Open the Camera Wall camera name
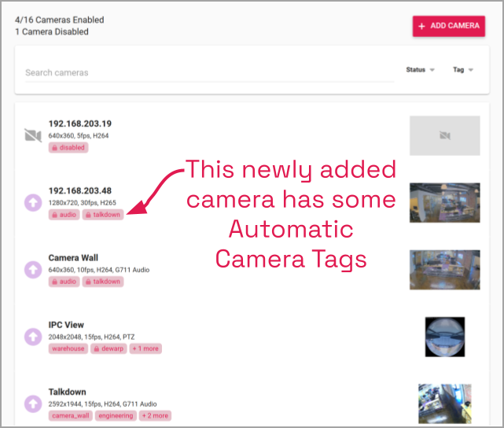The width and height of the screenshot is (504, 428). pyautogui.click(x=73, y=258)
